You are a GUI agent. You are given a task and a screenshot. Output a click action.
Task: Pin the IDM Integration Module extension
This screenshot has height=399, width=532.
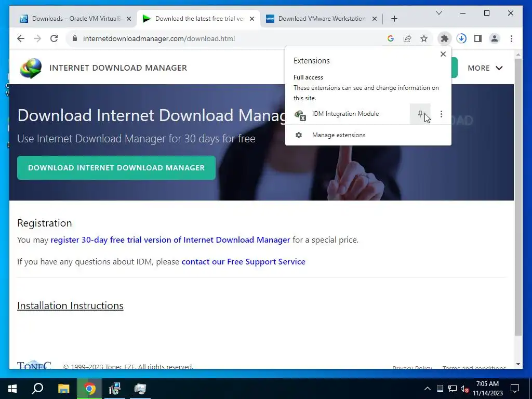(420, 114)
